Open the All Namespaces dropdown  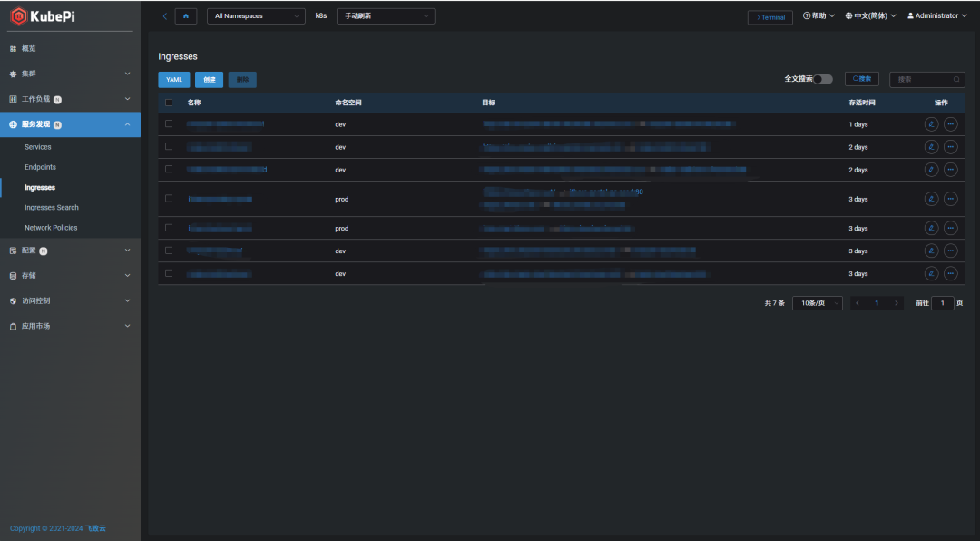[x=256, y=16]
